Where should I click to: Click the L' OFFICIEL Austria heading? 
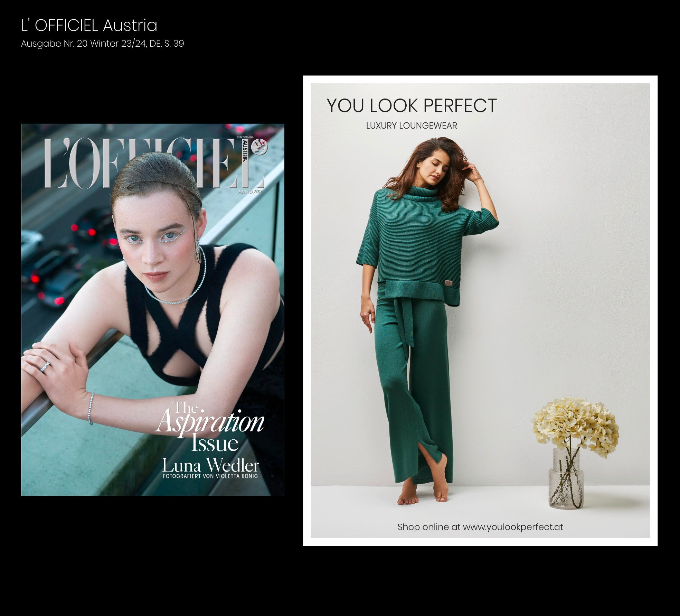(89, 25)
